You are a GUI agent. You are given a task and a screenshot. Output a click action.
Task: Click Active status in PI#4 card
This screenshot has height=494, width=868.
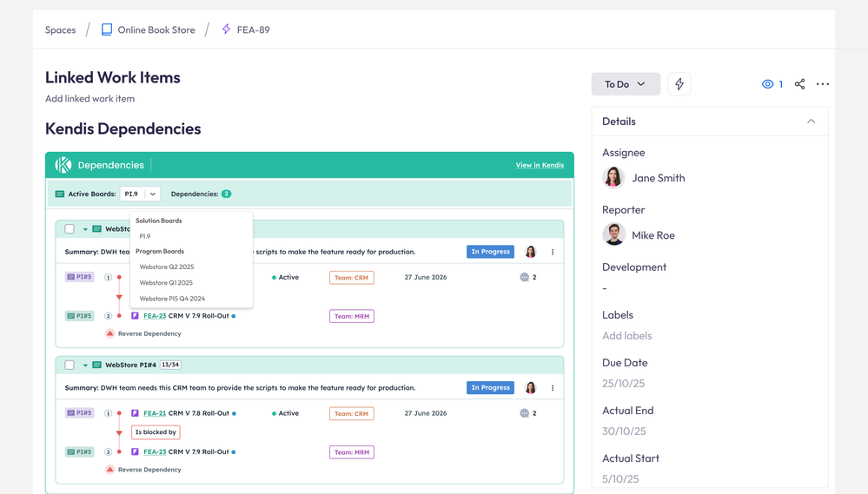[x=285, y=413]
